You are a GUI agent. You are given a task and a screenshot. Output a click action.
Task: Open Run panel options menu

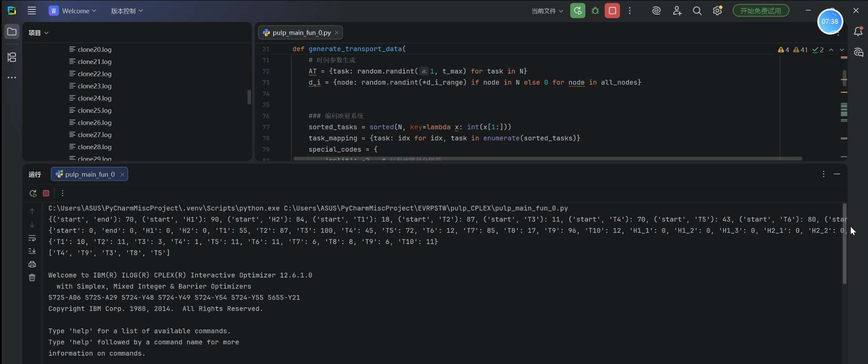[824, 174]
